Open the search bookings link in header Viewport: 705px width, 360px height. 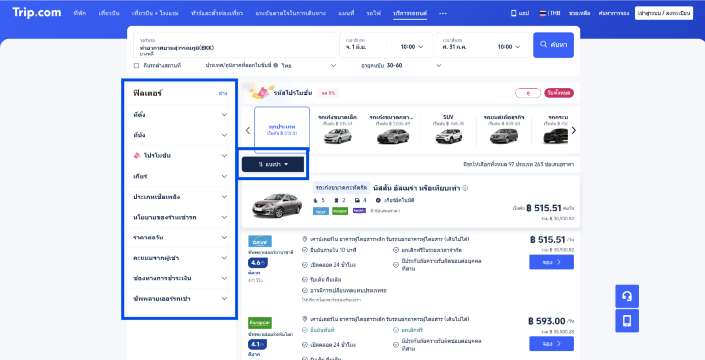point(613,13)
